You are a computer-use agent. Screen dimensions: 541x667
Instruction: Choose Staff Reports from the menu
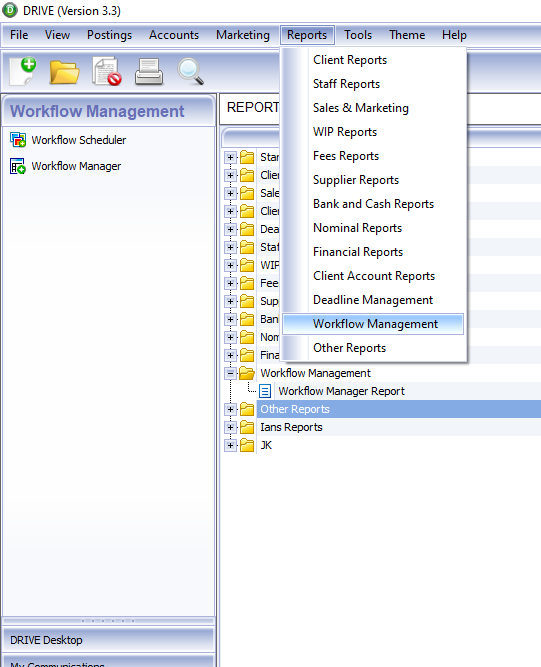374,84
